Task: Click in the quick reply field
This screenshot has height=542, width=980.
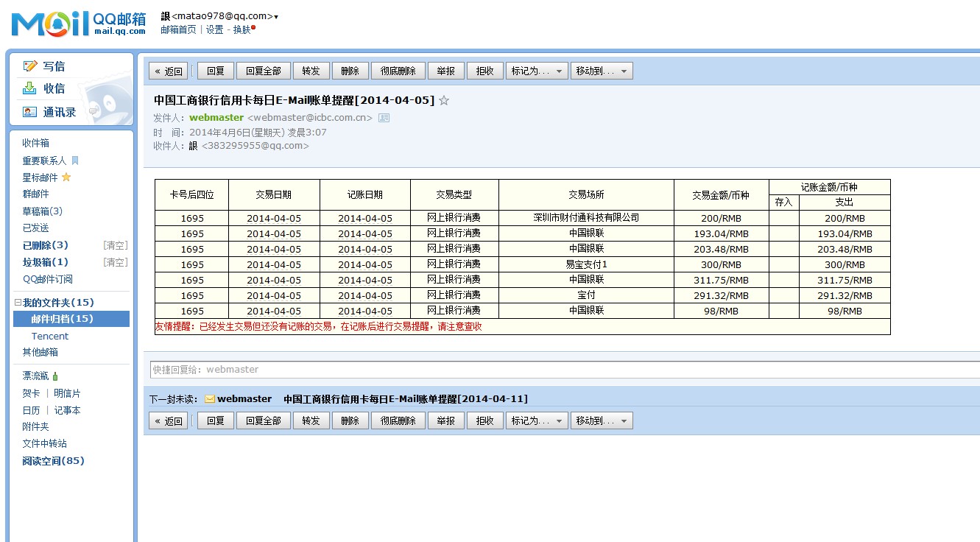Action: click(560, 370)
